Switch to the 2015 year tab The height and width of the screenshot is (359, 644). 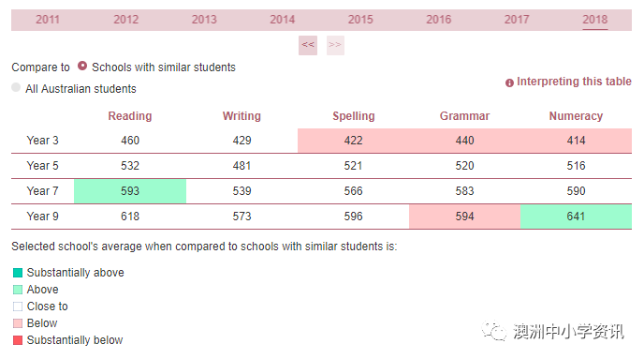[360, 20]
